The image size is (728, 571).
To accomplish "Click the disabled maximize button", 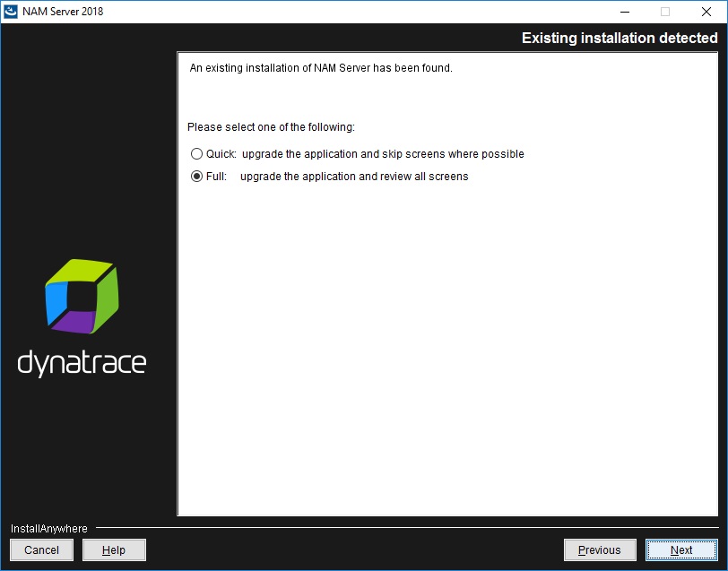I will point(665,12).
